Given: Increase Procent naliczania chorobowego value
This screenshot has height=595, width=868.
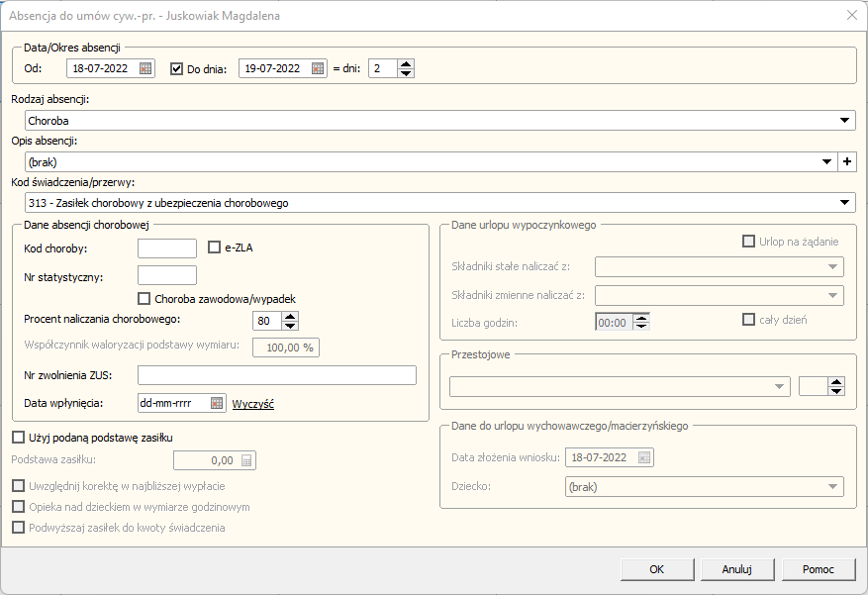Looking at the screenshot, I should click(x=289, y=316).
